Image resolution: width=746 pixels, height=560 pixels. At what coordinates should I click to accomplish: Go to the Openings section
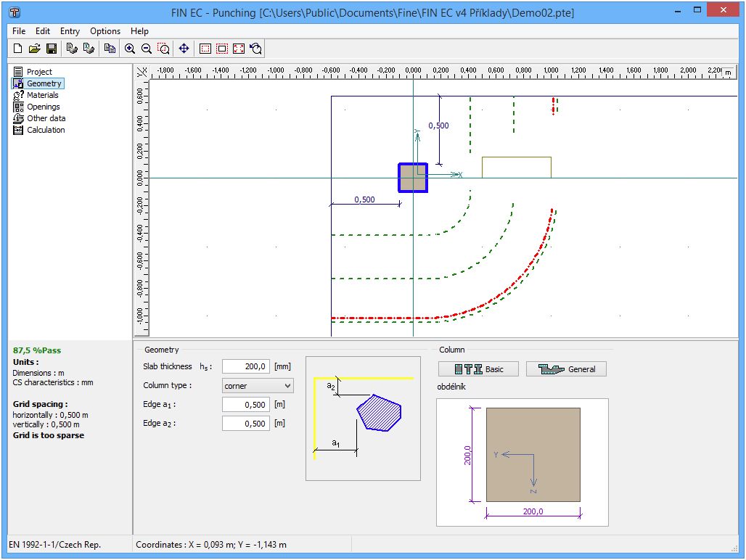(x=44, y=107)
